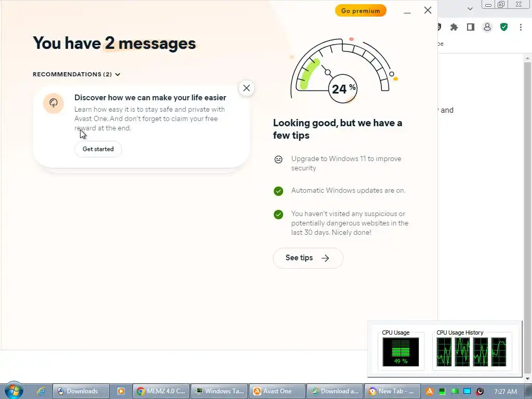Click the Go premium button
Screen dimensions: 532x399
pos(361,10)
